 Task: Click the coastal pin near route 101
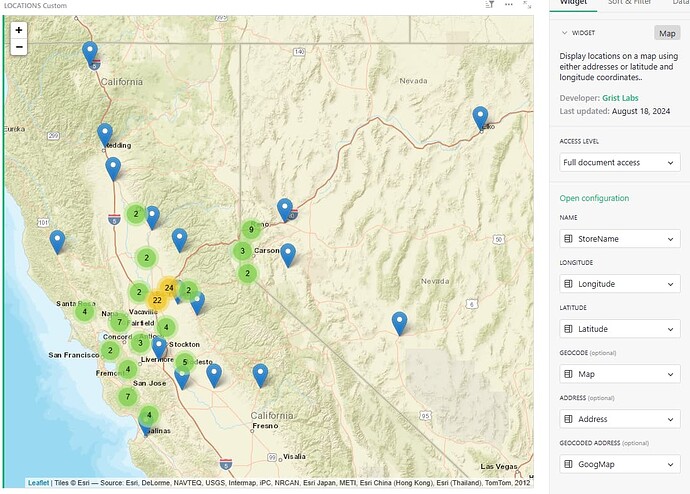pyautogui.click(x=57, y=242)
